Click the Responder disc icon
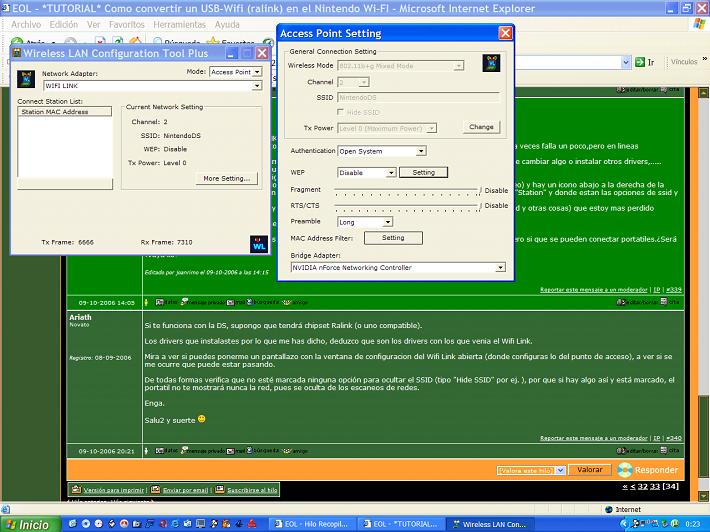The height and width of the screenshot is (532, 710). [x=624, y=470]
